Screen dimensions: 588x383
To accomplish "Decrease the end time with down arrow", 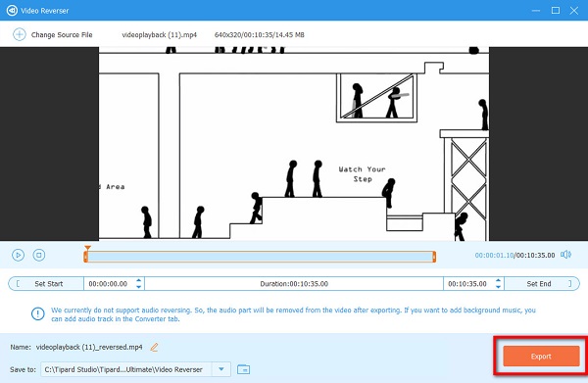I will [498, 287].
